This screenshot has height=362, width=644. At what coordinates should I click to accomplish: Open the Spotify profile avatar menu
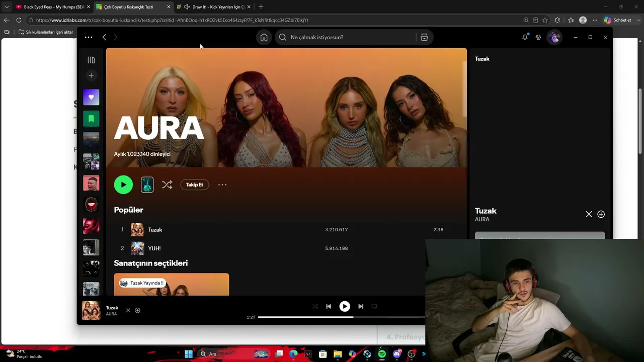tap(554, 37)
